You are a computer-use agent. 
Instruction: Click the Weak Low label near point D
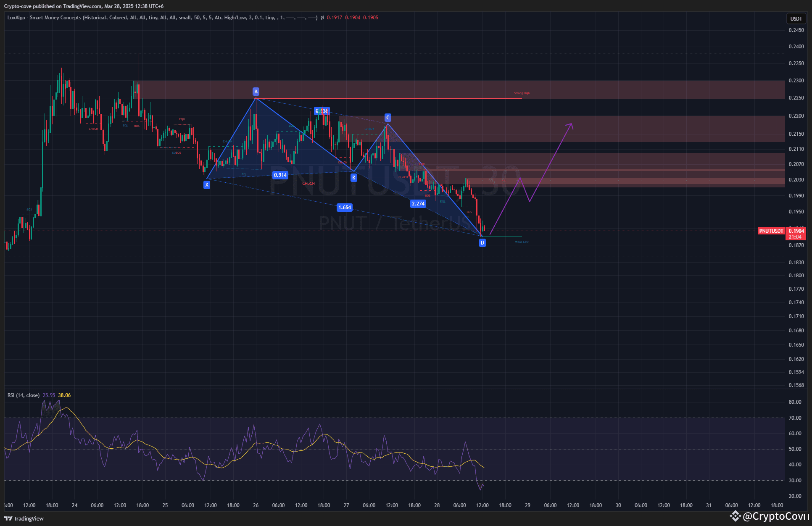point(521,242)
